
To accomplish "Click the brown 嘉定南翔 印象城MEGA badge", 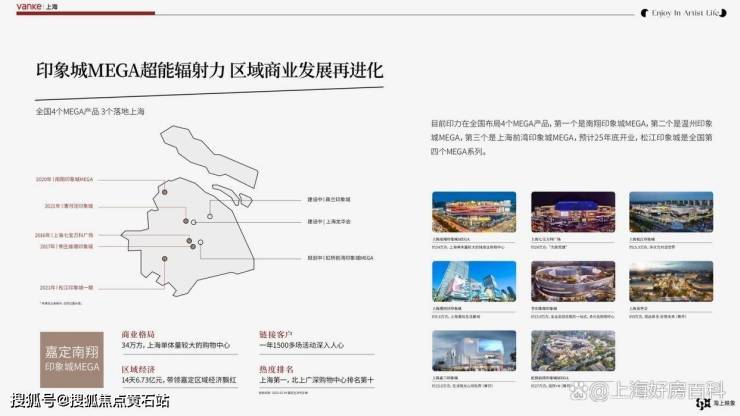I will coord(72,359).
